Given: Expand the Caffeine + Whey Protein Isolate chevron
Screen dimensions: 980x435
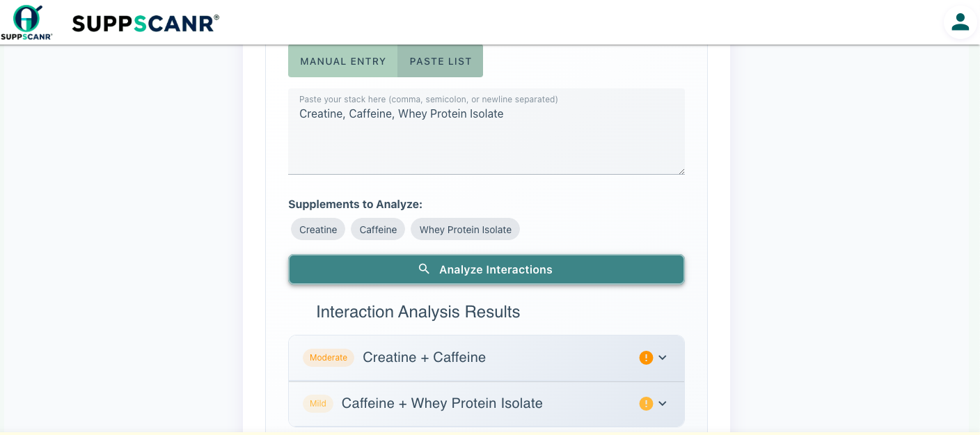Looking at the screenshot, I should coord(663,404).
